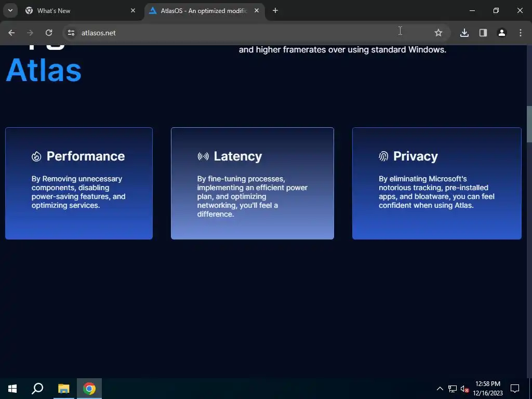Open the Chrome profile avatar

502,33
